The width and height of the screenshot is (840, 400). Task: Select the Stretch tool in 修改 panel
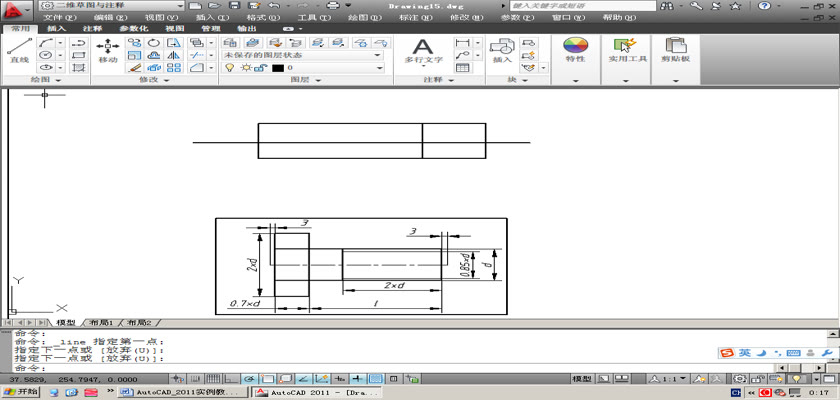click(x=175, y=43)
